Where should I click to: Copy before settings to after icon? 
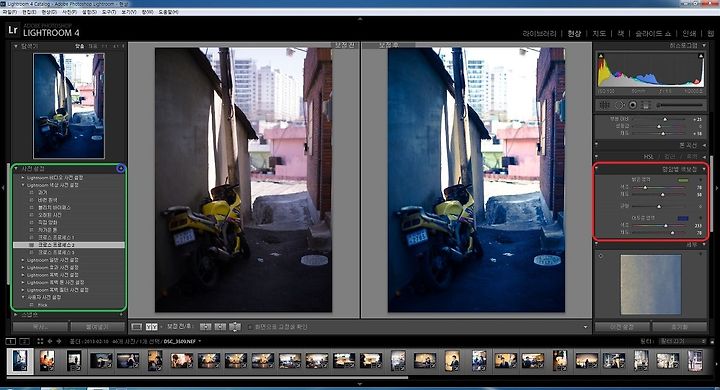pos(206,327)
